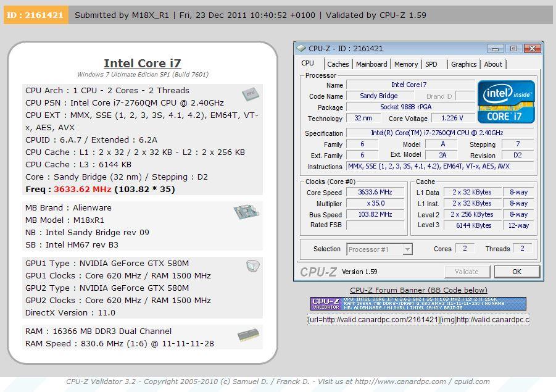This screenshot has height=392, width=556.
Task: Click the CPU-Z Validator banner image
Action: click(418, 304)
